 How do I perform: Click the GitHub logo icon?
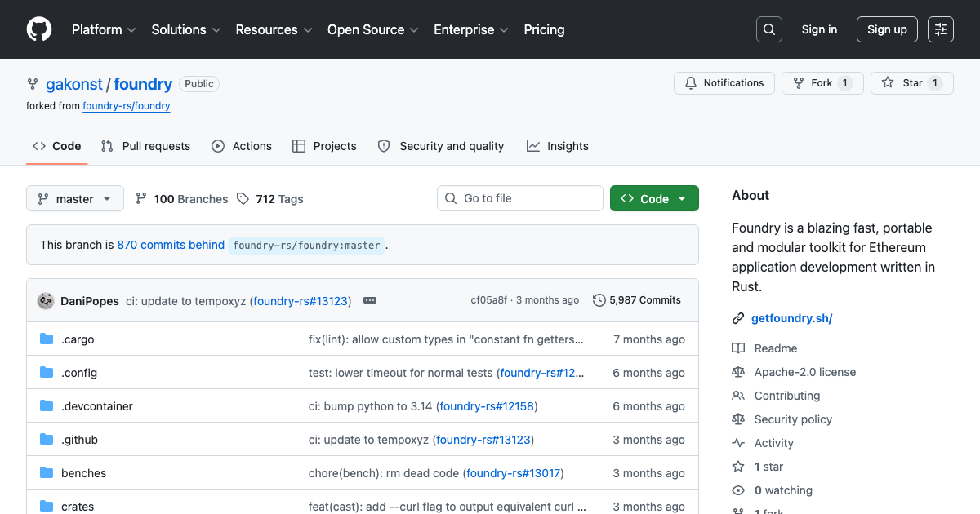coord(39,29)
